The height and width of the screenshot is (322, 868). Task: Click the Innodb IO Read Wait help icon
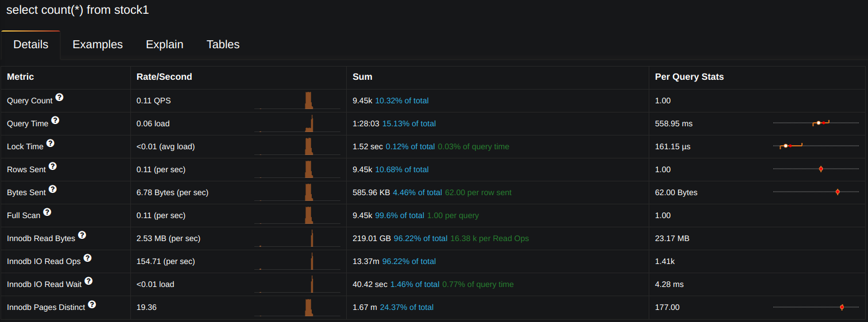tap(88, 281)
